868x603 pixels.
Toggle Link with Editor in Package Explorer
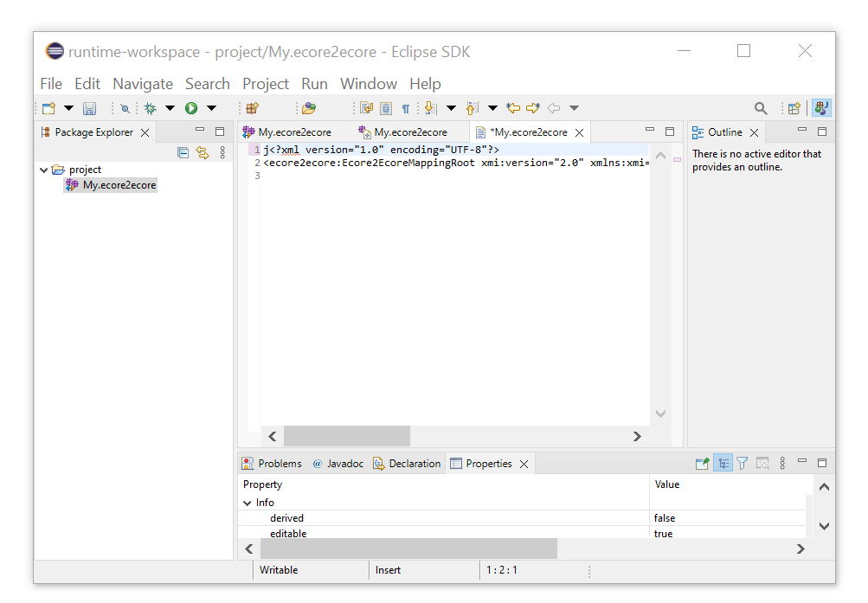pyautogui.click(x=203, y=152)
